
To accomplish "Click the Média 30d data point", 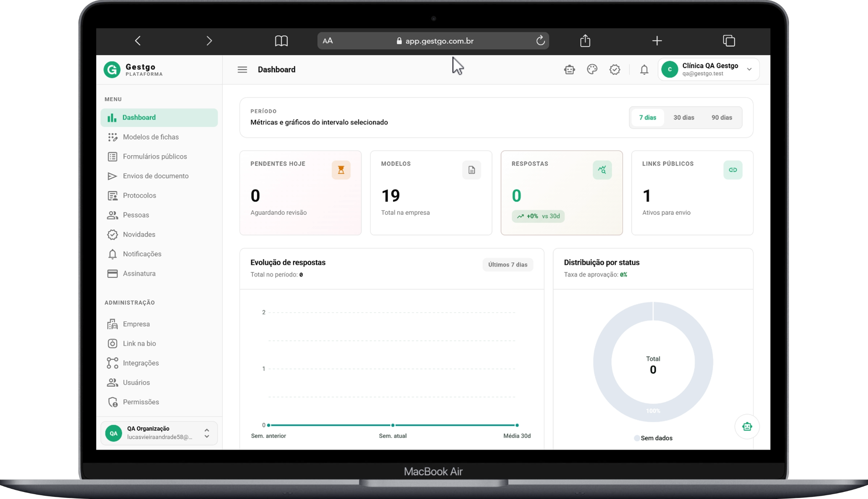I will click(517, 425).
